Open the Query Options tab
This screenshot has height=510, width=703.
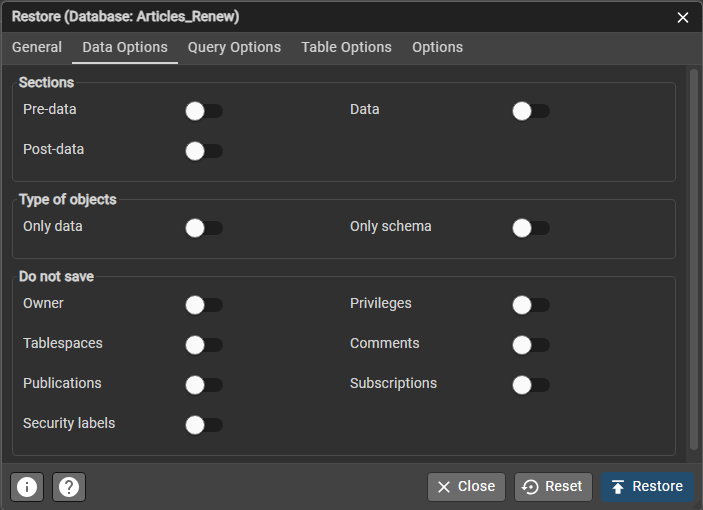(x=234, y=48)
